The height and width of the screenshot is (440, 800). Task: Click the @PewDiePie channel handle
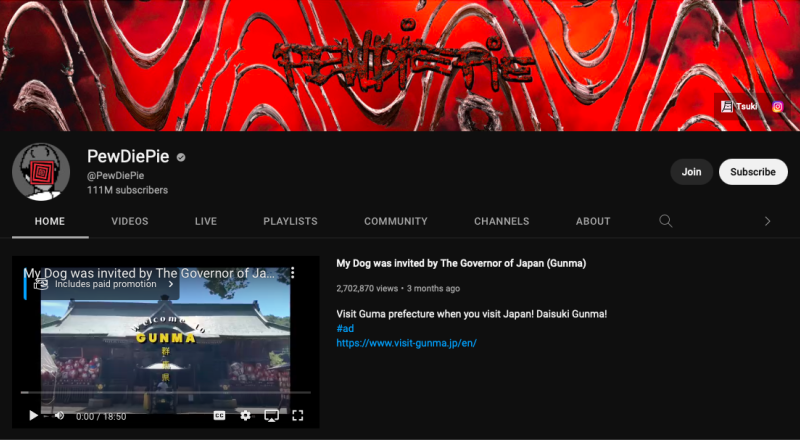pos(115,176)
